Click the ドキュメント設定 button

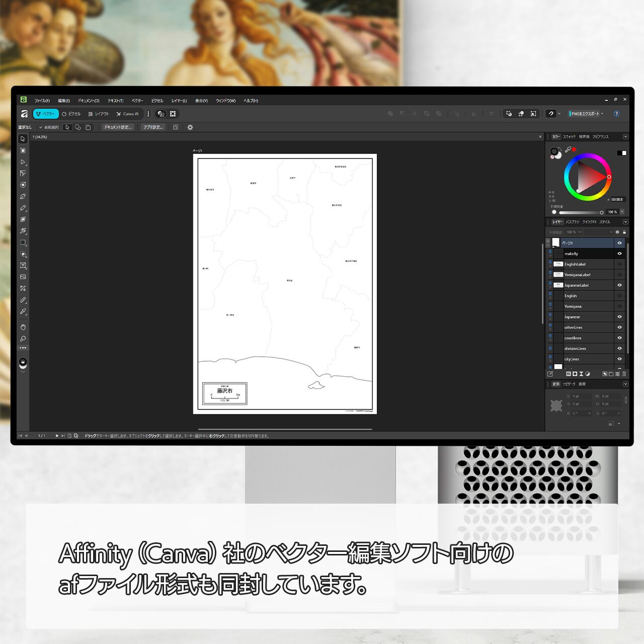click(x=118, y=127)
